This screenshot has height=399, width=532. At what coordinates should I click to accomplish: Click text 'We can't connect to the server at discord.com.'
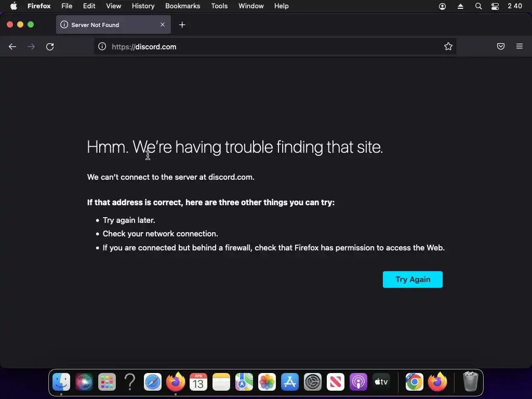click(170, 177)
